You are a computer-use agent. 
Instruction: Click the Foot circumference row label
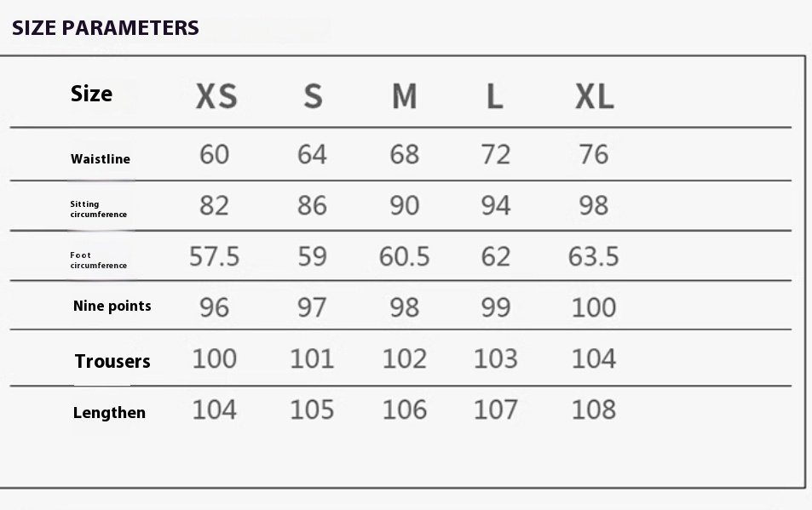(98, 261)
